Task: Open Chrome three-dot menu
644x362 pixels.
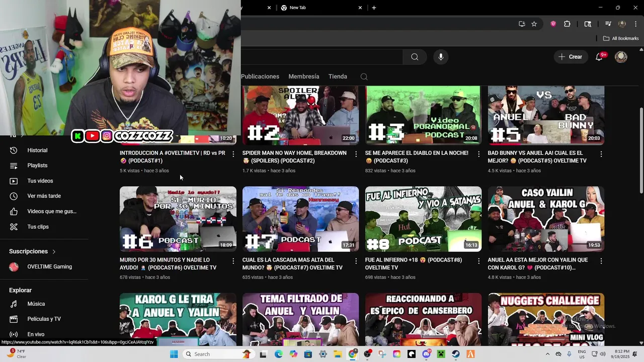Action: coord(636,24)
